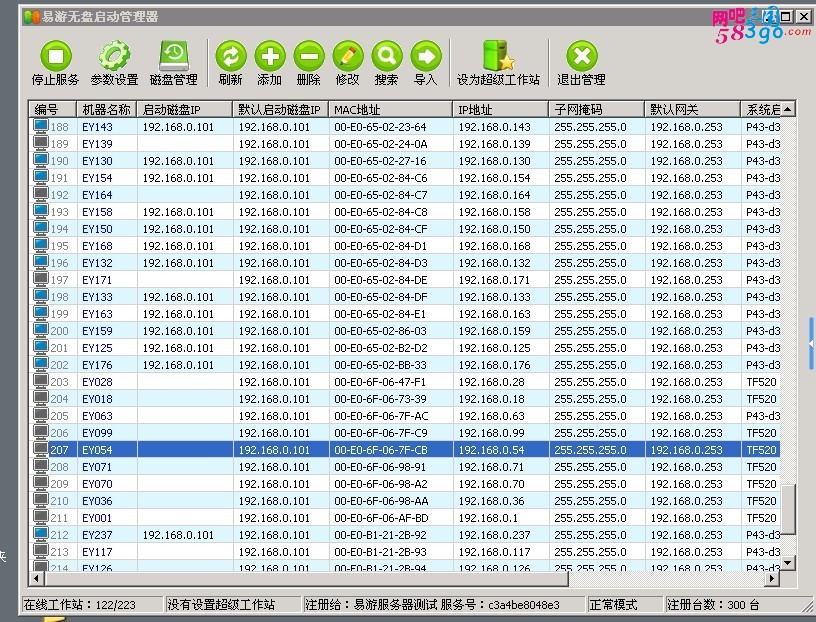Click computer icon for row 200

point(41,331)
